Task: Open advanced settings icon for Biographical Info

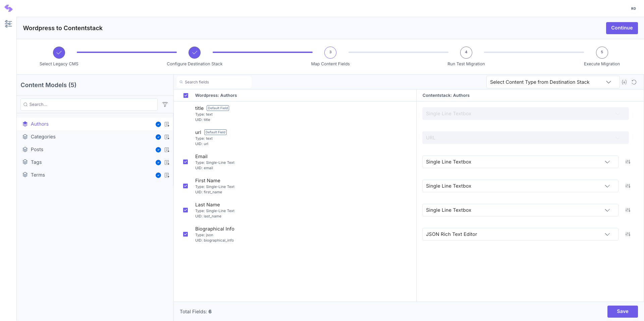Action: coord(628,234)
